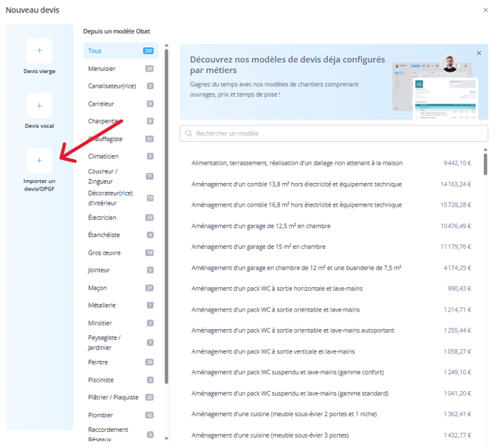Viewport: 495px width, 448px height.
Task: Select the Plombier category
Action: pyautogui.click(x=118, y=415)
